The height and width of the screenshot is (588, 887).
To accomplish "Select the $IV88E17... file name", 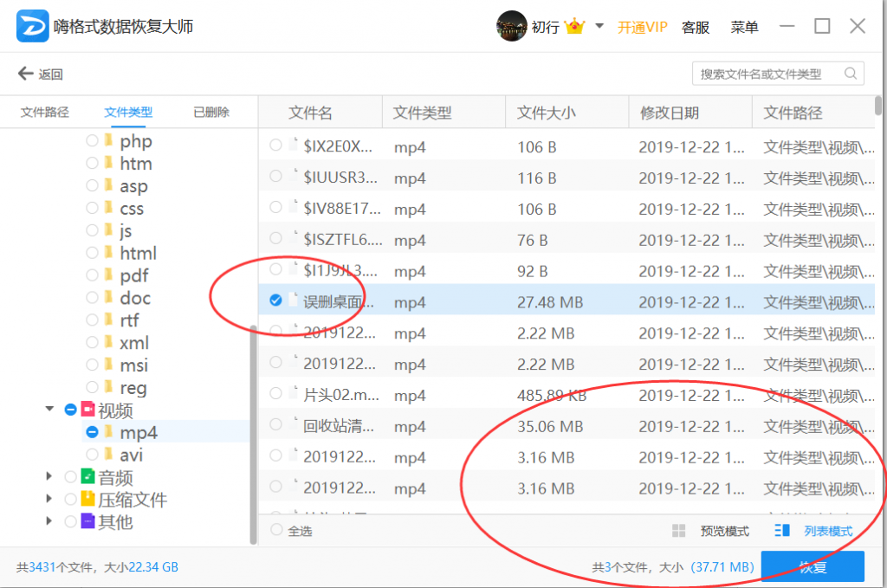I will [342, 208].
